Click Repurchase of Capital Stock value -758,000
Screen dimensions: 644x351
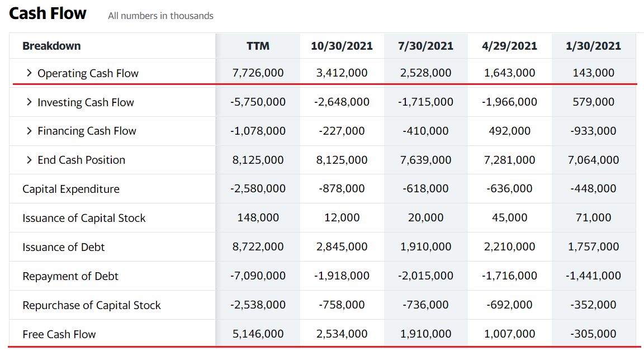click(x=342, y=305)
